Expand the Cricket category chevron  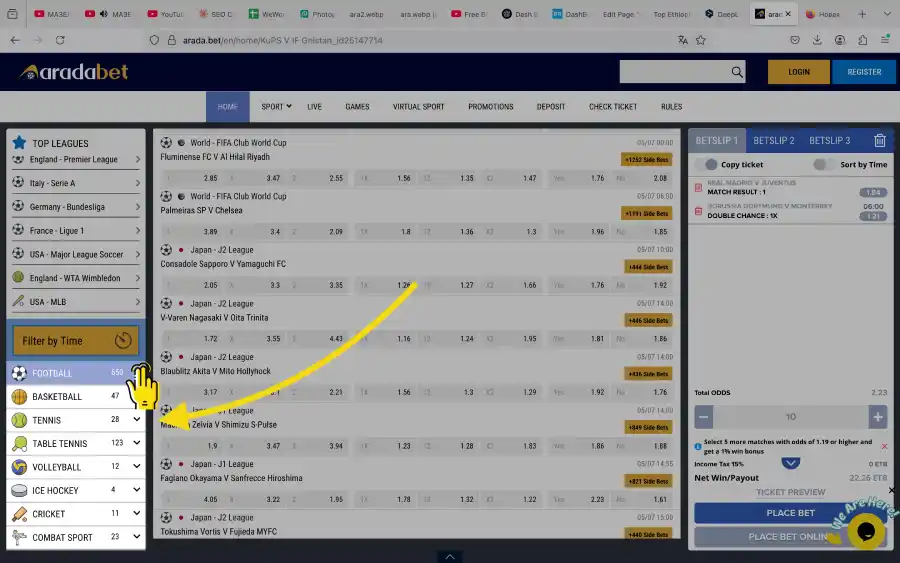[137, 514]
